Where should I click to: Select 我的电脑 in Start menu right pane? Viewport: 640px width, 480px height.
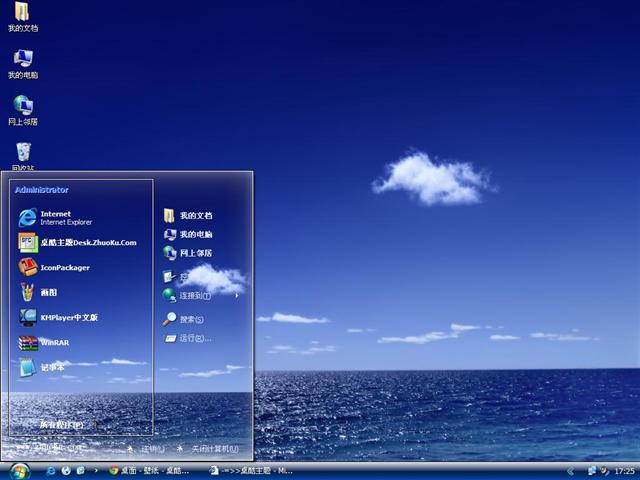(194, 234)
